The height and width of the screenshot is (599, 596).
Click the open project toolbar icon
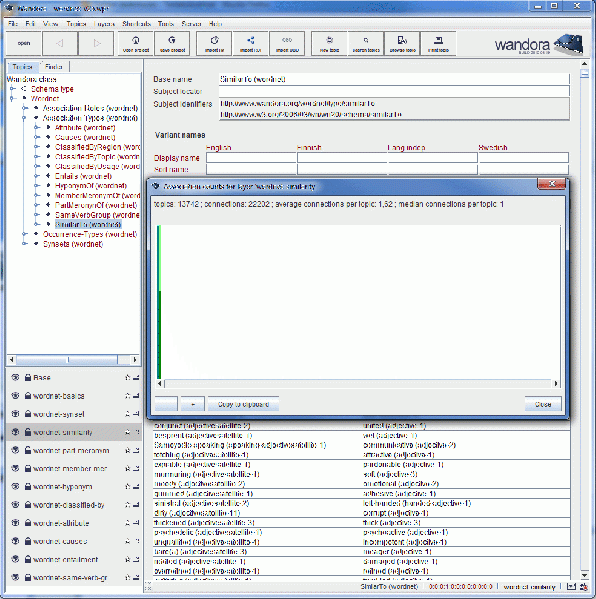click(136, 43)
